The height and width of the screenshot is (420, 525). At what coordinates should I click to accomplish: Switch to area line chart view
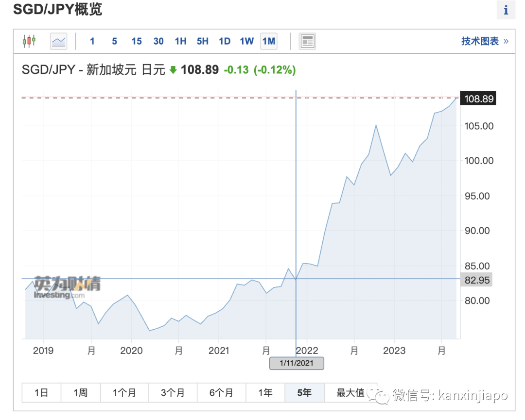[59, 41]
